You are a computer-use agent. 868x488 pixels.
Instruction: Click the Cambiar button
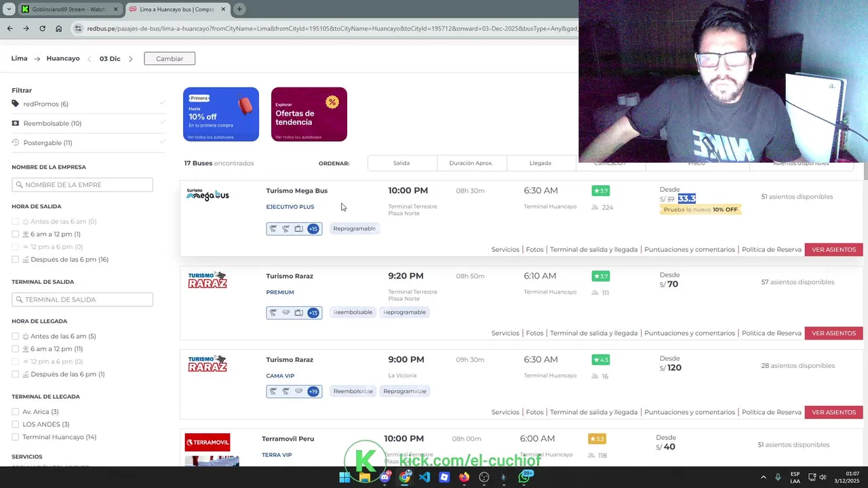(170, 59)
